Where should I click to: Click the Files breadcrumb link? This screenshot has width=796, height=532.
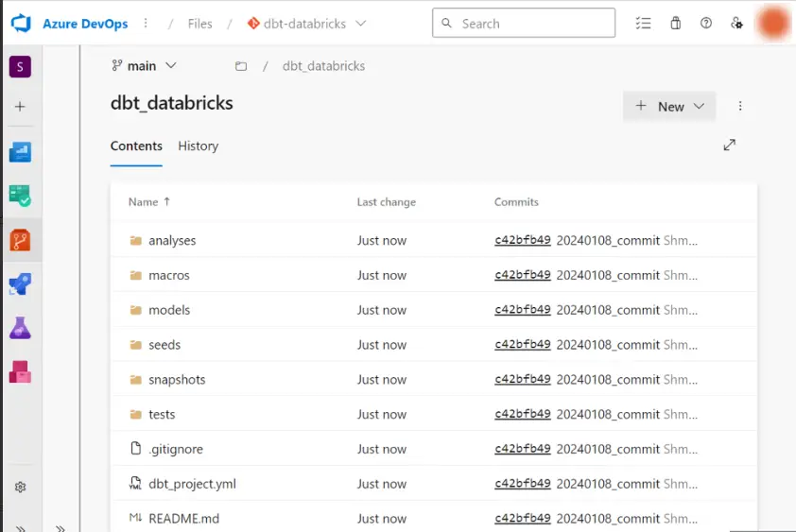199,24
